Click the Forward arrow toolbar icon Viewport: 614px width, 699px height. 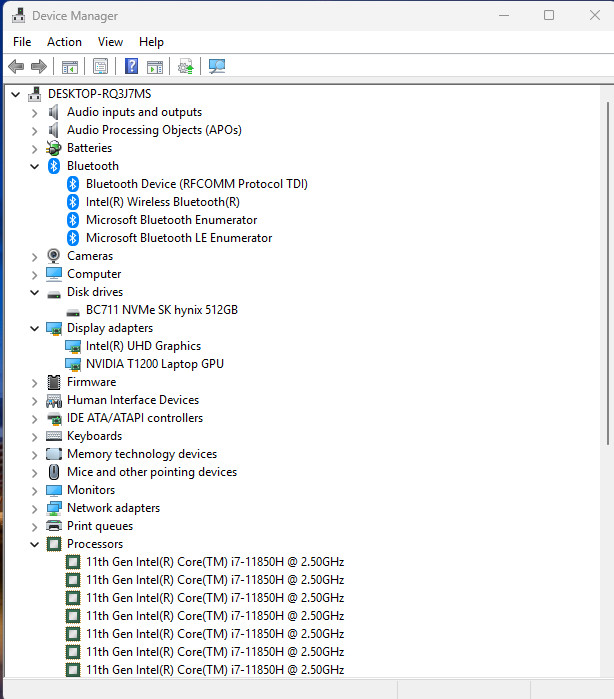coord(39,67)
